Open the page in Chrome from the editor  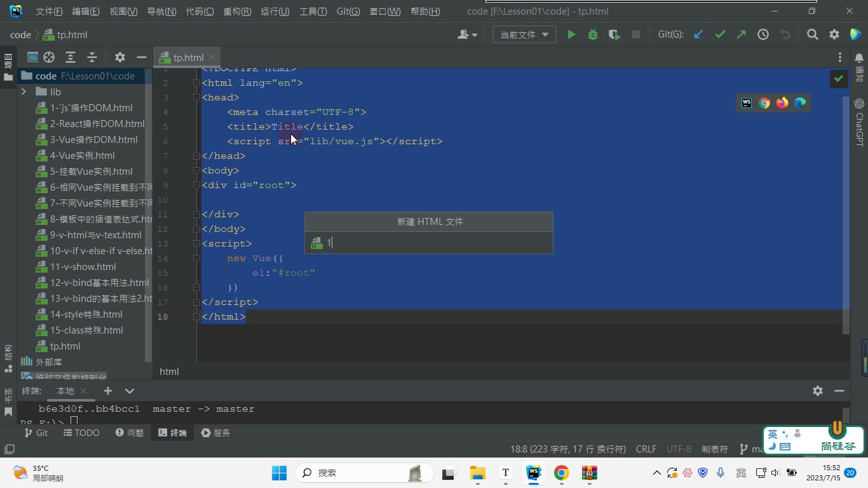click(x=764, y=103)
